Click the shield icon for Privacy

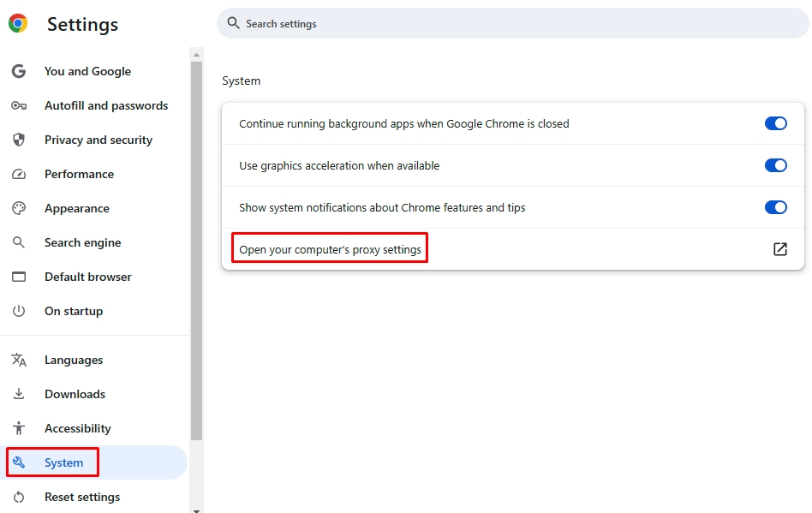pos(19,140)
